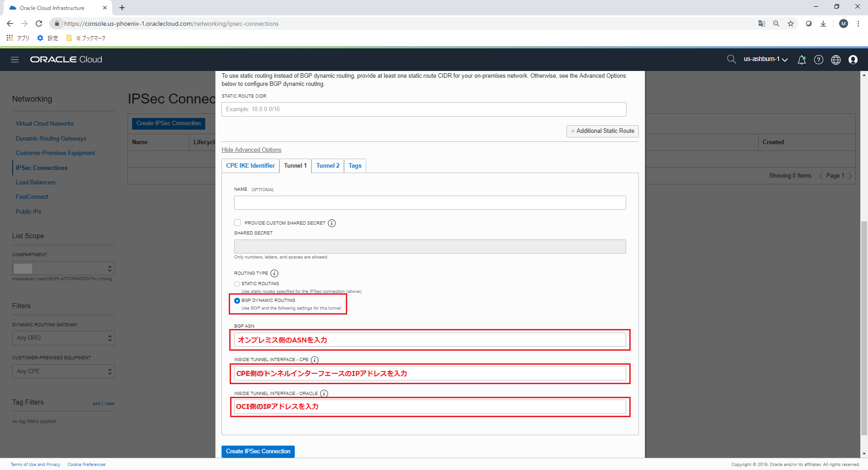Click the Chrome profile M avatar
This screenshot has width=868, height=470.
(x=844, y=23)
